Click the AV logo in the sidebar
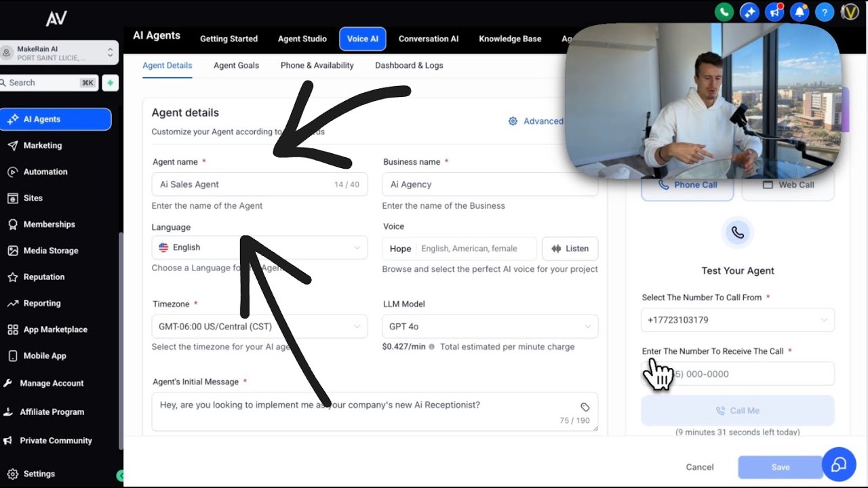Viewport: 868px width, 488px height. tap(56, 19)
